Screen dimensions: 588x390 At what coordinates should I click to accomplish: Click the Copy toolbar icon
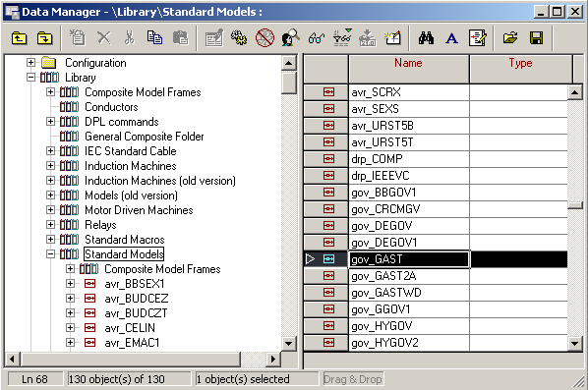click(154, 38)
